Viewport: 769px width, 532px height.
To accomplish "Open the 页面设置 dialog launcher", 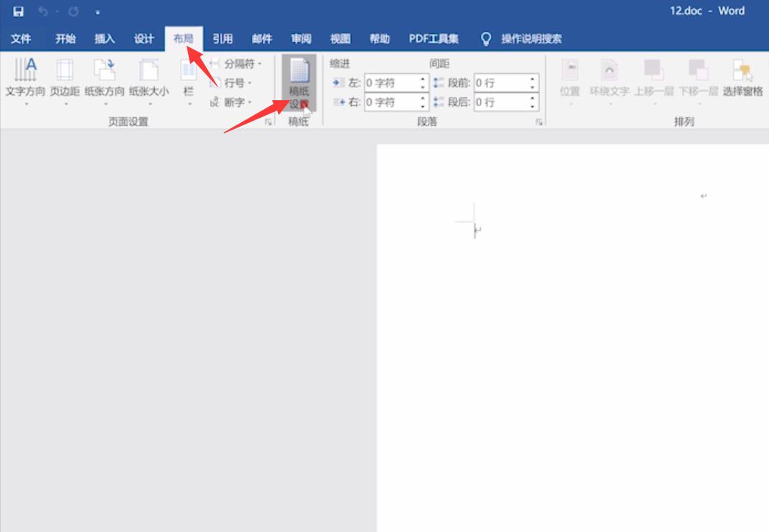I will pyautogui.click(x=268, y=122).
